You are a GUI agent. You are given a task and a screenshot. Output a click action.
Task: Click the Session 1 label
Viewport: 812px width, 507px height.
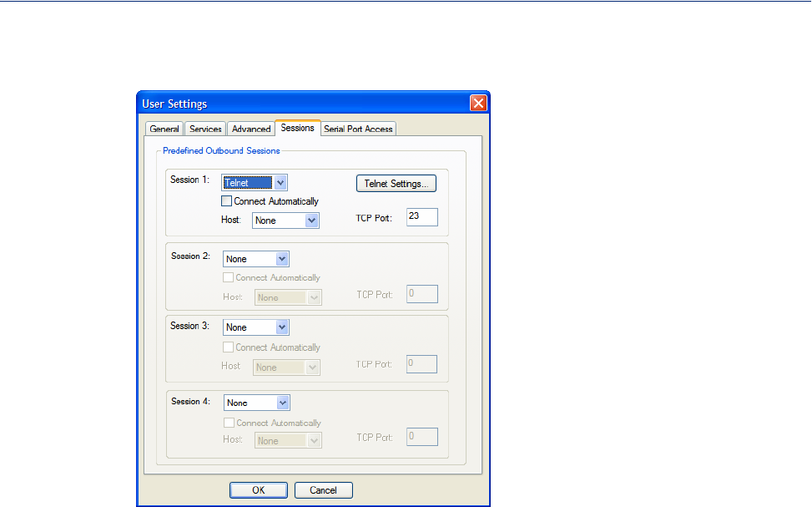[189, 180]
